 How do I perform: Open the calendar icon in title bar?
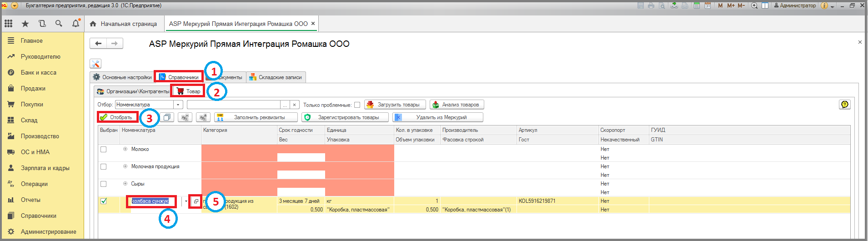point(707,5)
